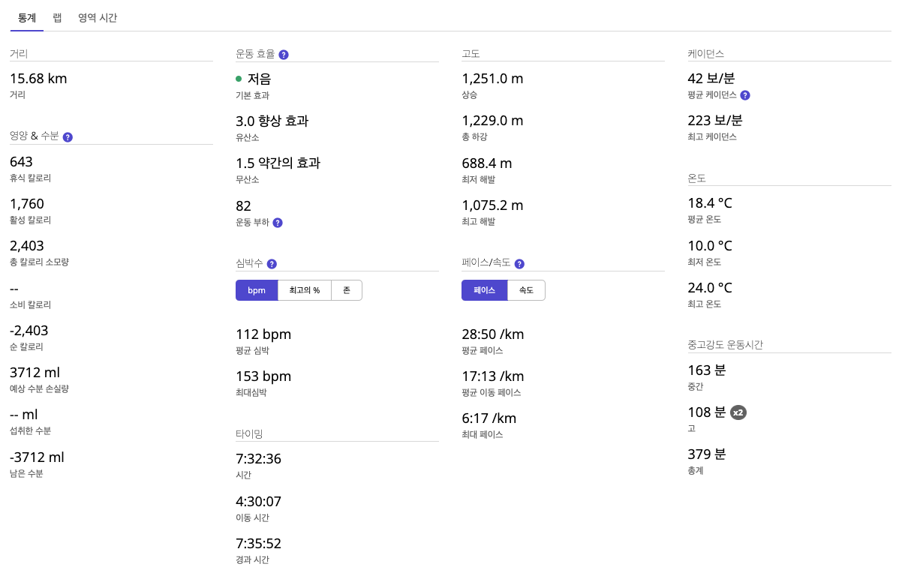Select the 통계 tab
This screenshot has height=588, width=905.
[27, 16]
